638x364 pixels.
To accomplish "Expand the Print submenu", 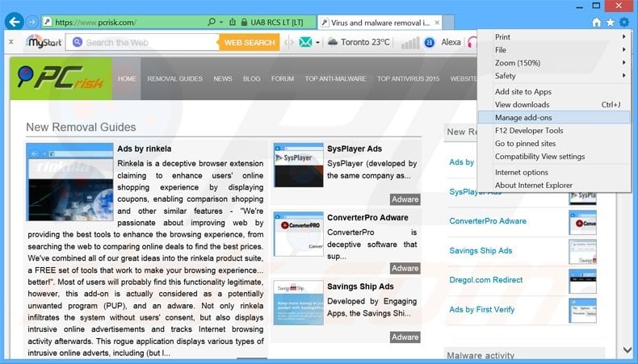I will (x=554, y=37).
